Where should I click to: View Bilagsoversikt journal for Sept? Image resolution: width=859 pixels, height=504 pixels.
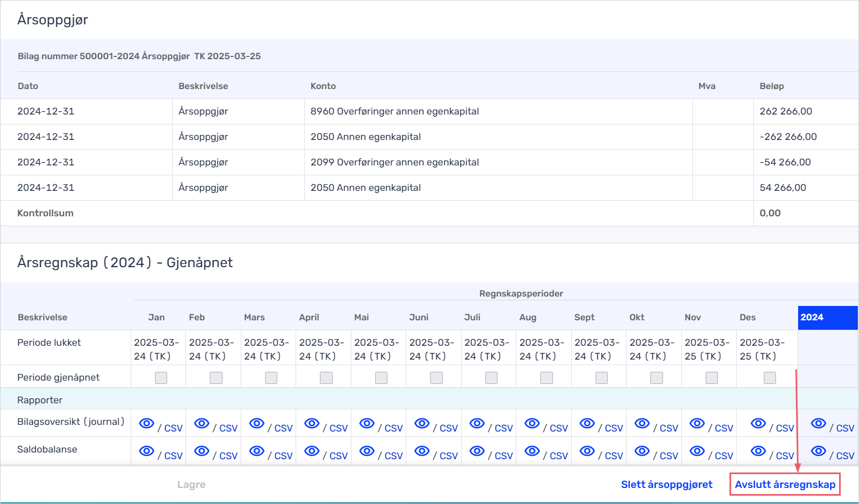pyautogui.click(x=587, y=423)
